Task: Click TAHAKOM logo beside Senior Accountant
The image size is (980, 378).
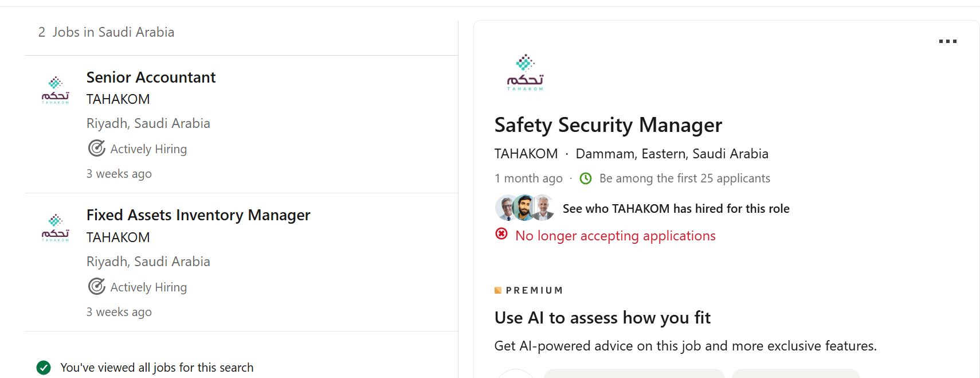Action: pyautogui.click(x=56, y=91)
